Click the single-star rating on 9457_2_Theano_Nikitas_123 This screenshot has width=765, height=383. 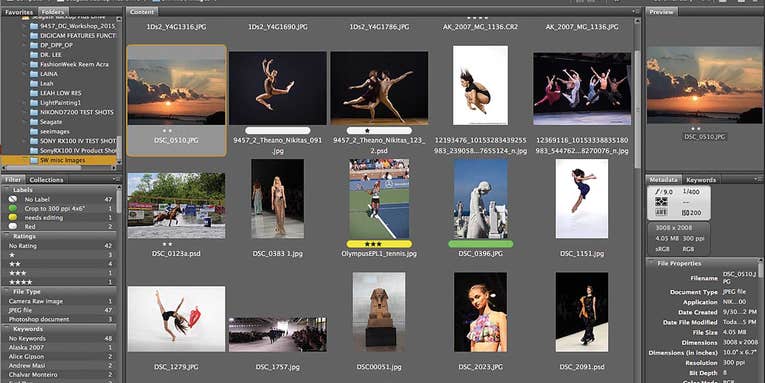[367, 131]
